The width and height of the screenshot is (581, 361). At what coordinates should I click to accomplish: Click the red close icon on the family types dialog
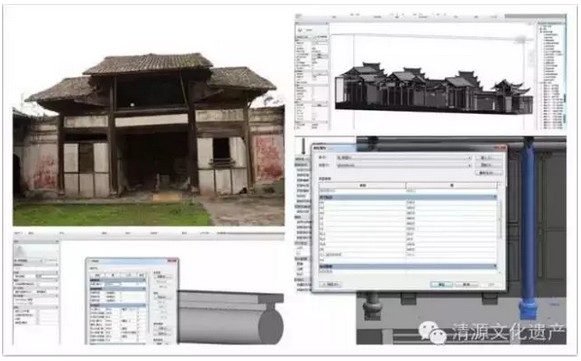(x=172, y=261)
